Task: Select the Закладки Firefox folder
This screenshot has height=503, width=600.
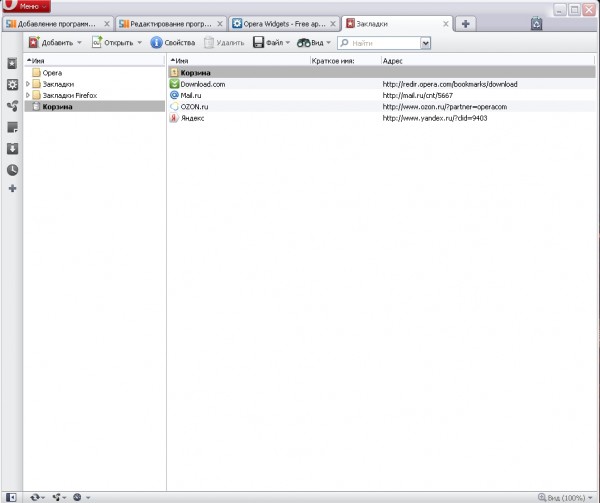Action: (x=70, y=95)
